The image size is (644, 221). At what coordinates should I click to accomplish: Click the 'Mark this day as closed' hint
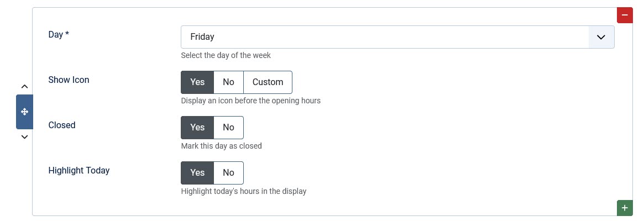pyautogui.click(x=221, y=146)
